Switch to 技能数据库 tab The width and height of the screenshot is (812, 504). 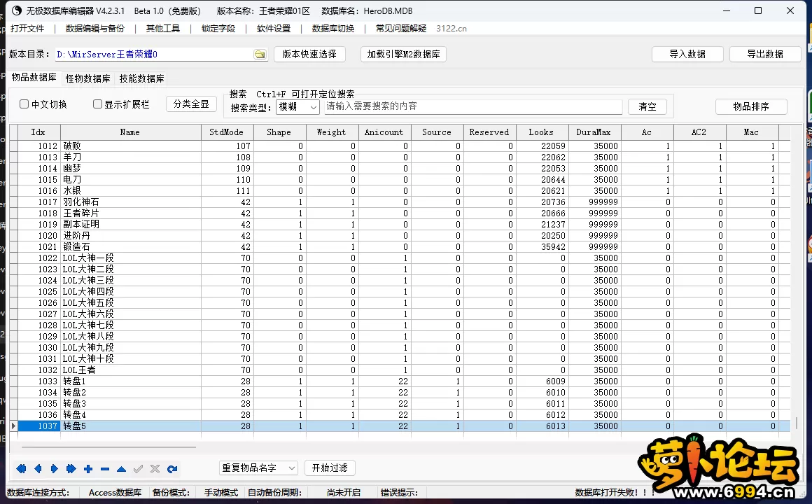[142, 78]
